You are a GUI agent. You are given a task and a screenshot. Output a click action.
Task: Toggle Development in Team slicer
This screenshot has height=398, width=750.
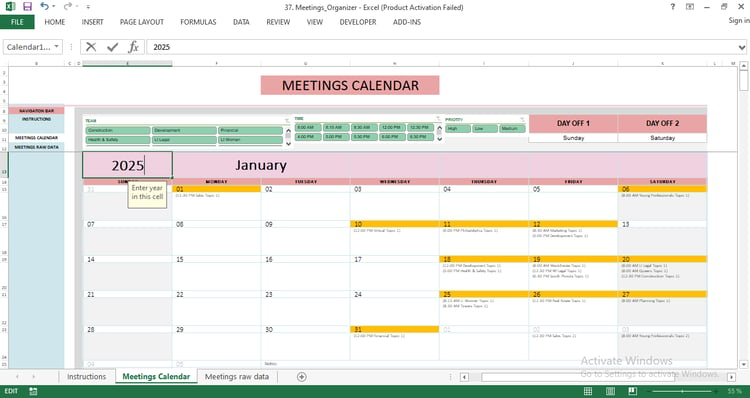[184, 130]
